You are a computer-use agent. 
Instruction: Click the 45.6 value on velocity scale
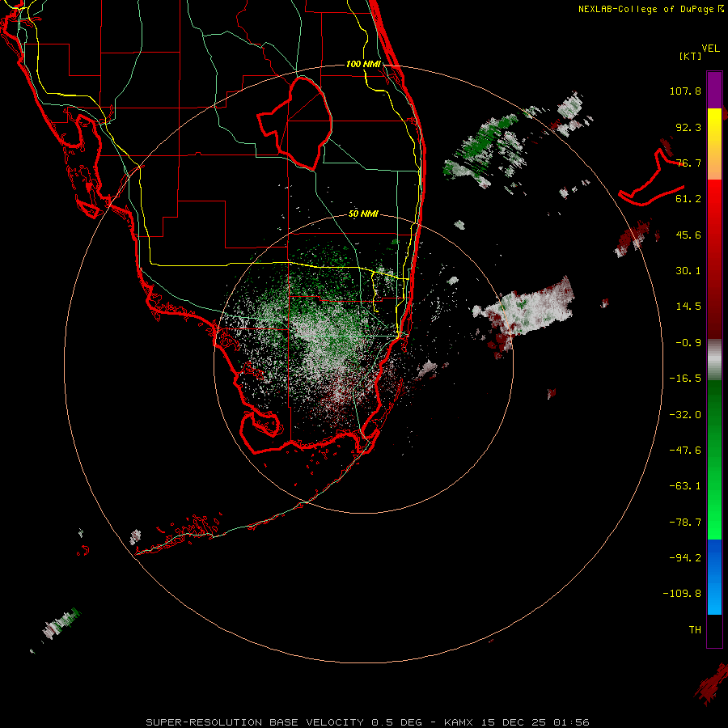coord(688,235)
